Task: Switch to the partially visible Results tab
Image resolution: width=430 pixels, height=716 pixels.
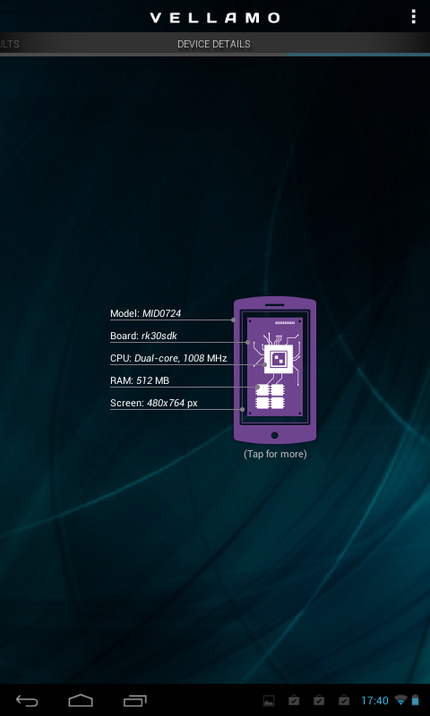Action: tap(10, 44)
